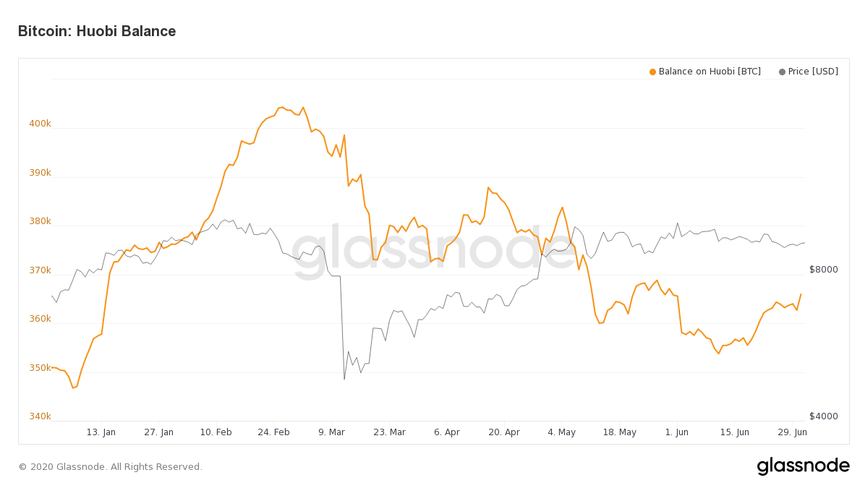Click the 370k balance axis label

tap(40, 270)
